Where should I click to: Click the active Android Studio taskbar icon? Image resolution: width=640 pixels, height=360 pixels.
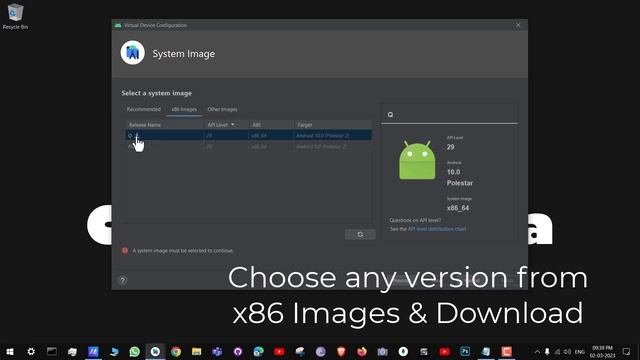point(155,351)
